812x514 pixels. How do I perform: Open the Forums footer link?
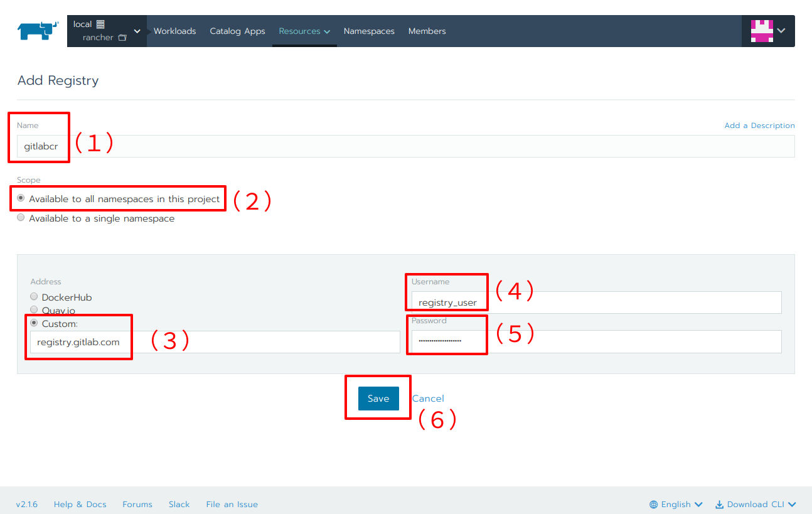pos(137,505)
